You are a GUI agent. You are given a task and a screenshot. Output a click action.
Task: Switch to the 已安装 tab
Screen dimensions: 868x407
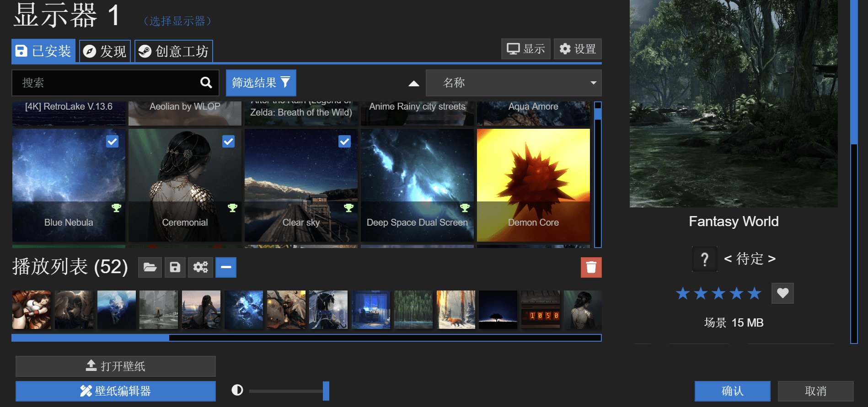pos(43,51)
